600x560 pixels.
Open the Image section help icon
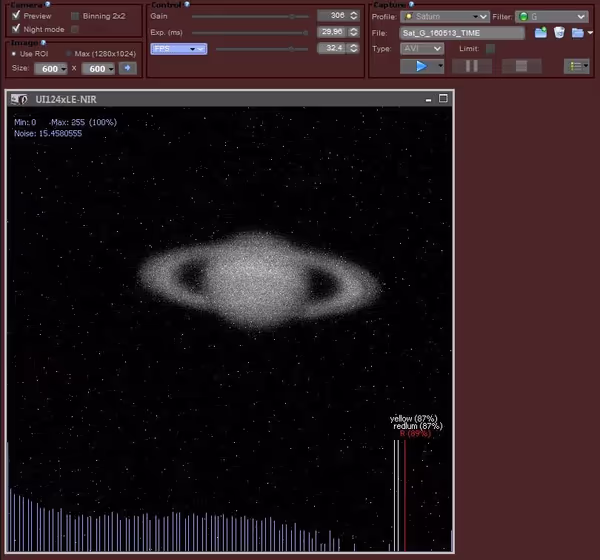pos(43,42)
